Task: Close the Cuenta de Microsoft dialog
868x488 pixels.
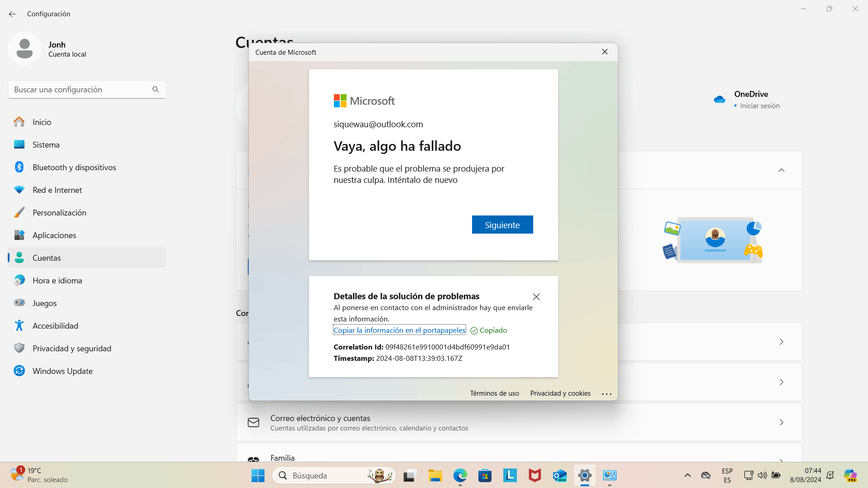Action: point(605,52)
